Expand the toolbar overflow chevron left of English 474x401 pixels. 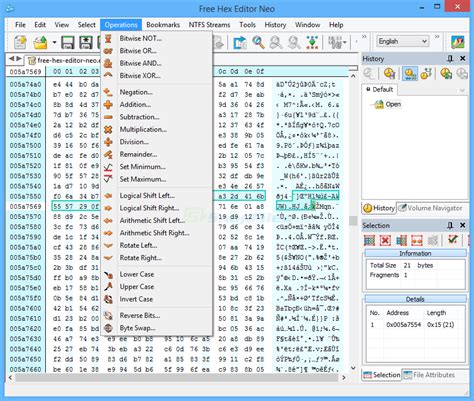point(364,37)
